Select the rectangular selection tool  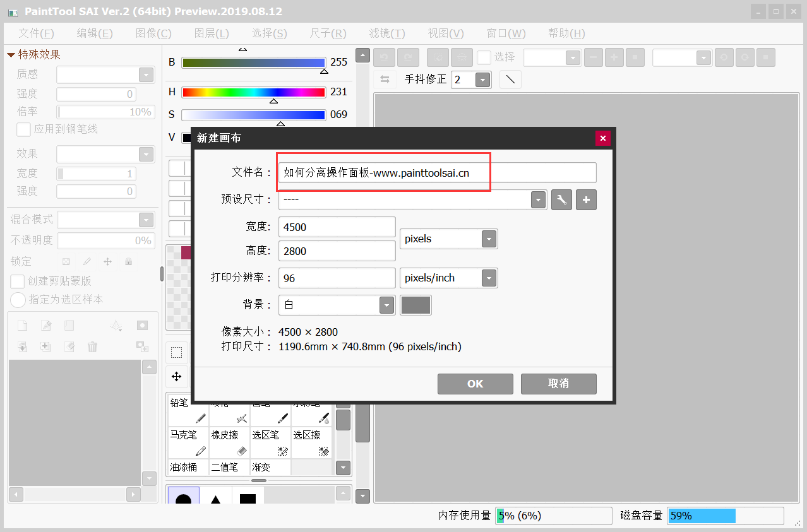(x=177, y=352)
